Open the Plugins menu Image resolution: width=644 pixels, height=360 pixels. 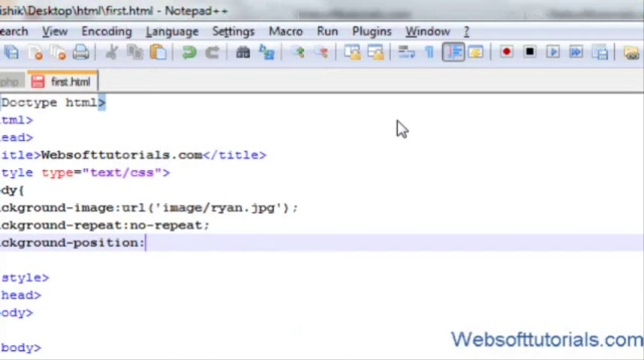click(x=372, y=31)
